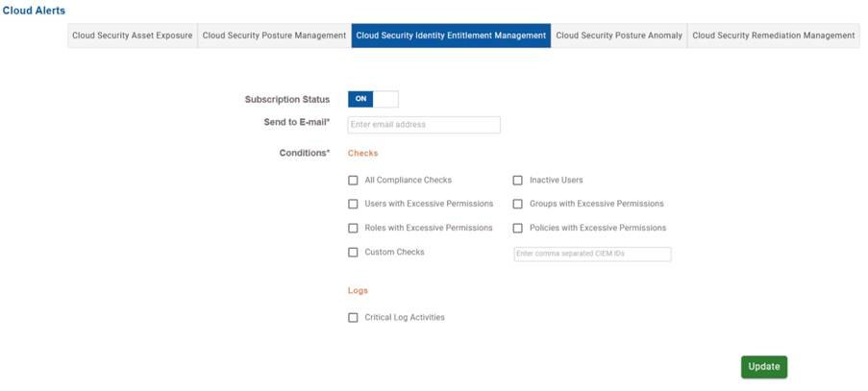Click the Logs section label
868x391 pixels.
tap(358, 290)
